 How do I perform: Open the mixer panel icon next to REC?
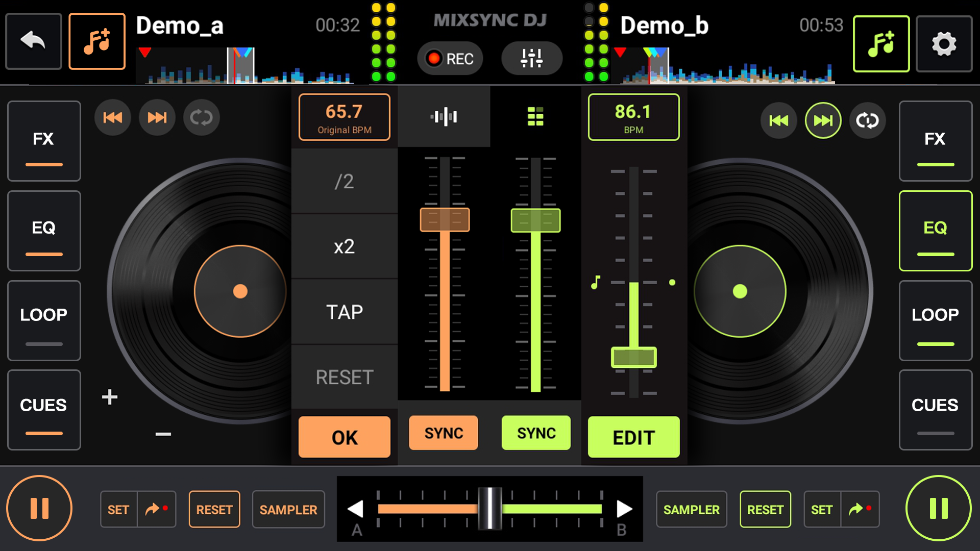[x=531, y=58]
